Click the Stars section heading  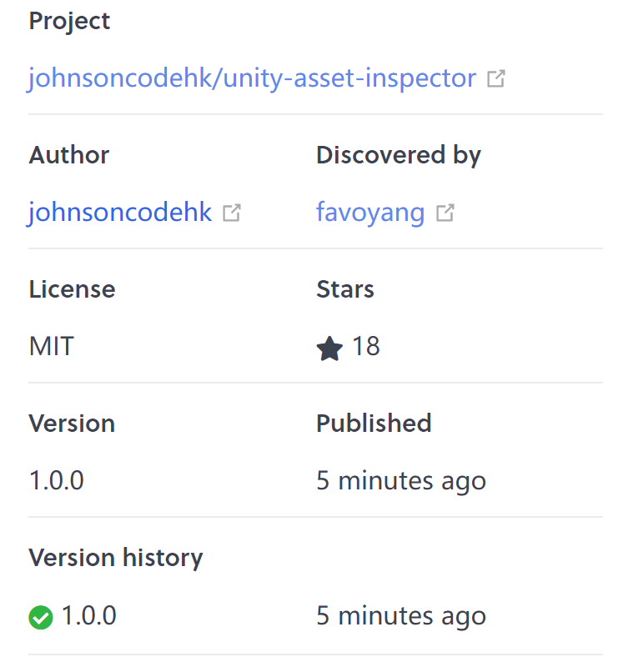[345, 289]
